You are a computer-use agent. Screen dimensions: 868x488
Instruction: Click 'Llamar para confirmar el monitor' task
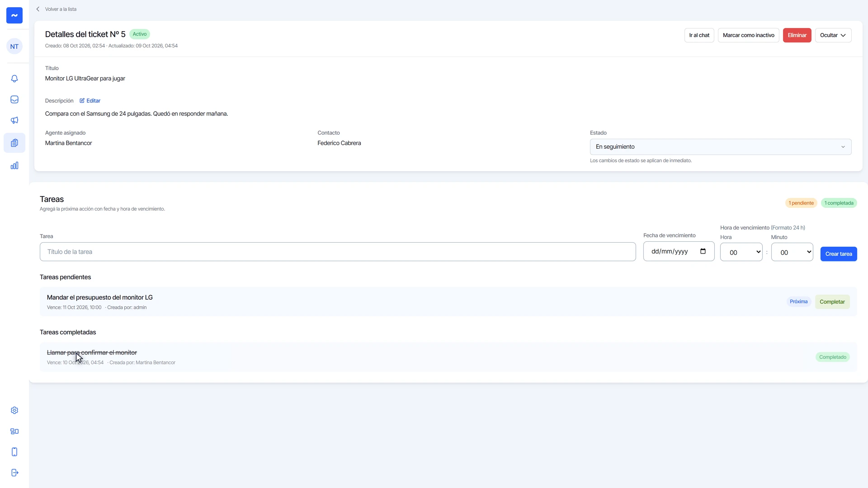[x=92, y=352]
